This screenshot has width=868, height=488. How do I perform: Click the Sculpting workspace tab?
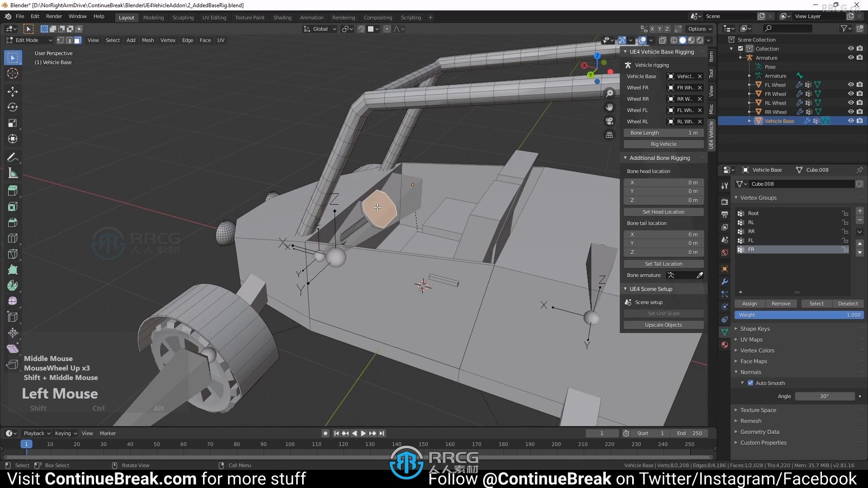[183, 17]
